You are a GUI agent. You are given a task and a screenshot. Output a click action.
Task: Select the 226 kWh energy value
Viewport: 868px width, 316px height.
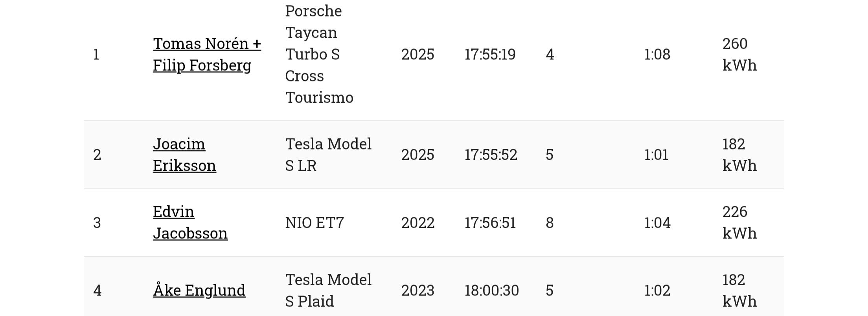pyautogui.click(x=739, y=222)
